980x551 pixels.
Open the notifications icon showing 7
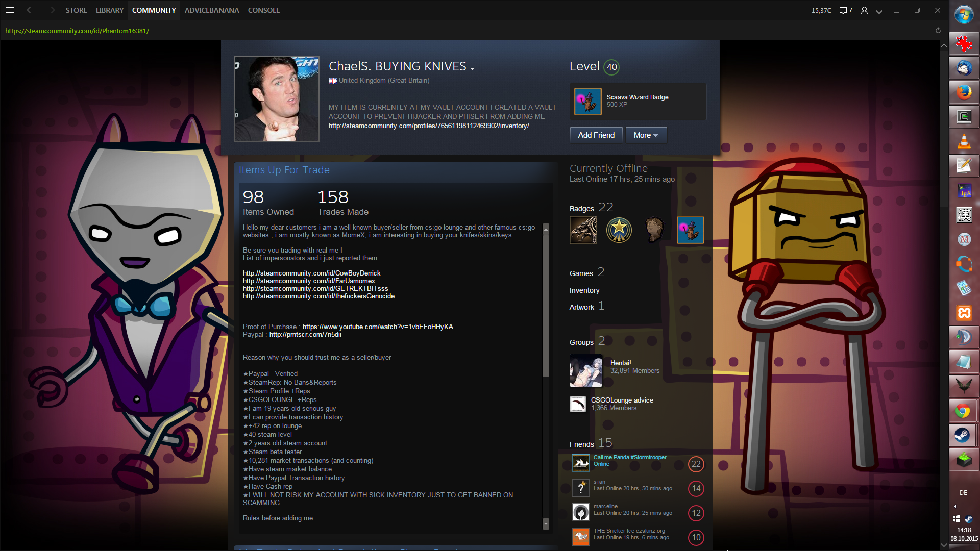[846, 10]
